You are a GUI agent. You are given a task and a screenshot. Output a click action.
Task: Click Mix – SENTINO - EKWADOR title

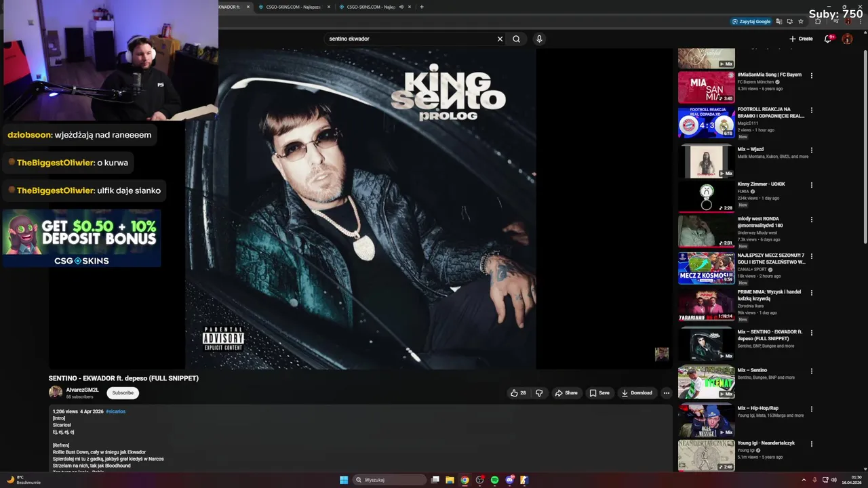click(x=770, y=335)
